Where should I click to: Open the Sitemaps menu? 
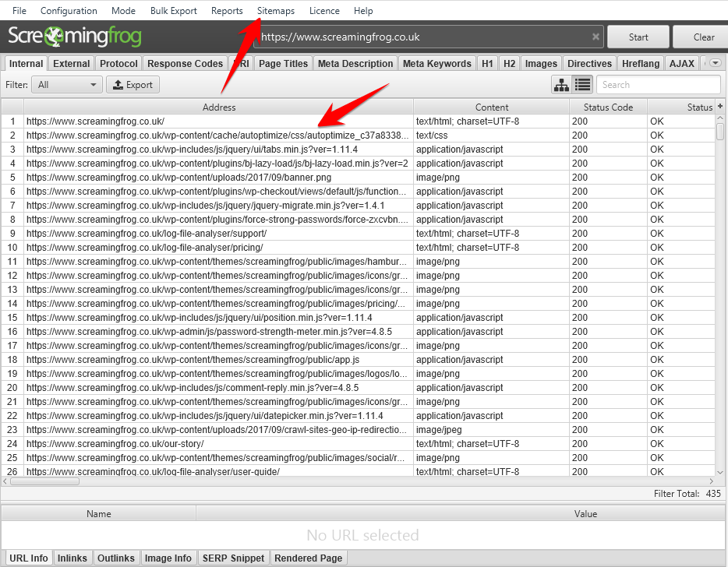pos(276,11)
